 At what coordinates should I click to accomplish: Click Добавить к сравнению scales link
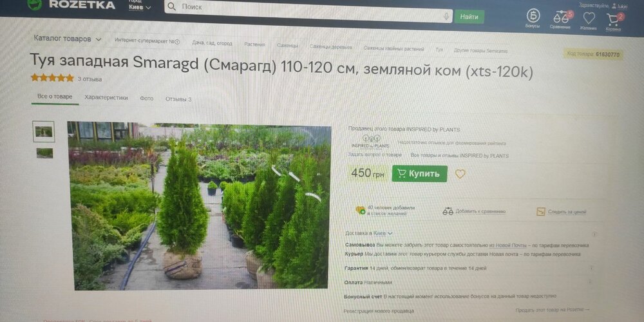[475, 211]
